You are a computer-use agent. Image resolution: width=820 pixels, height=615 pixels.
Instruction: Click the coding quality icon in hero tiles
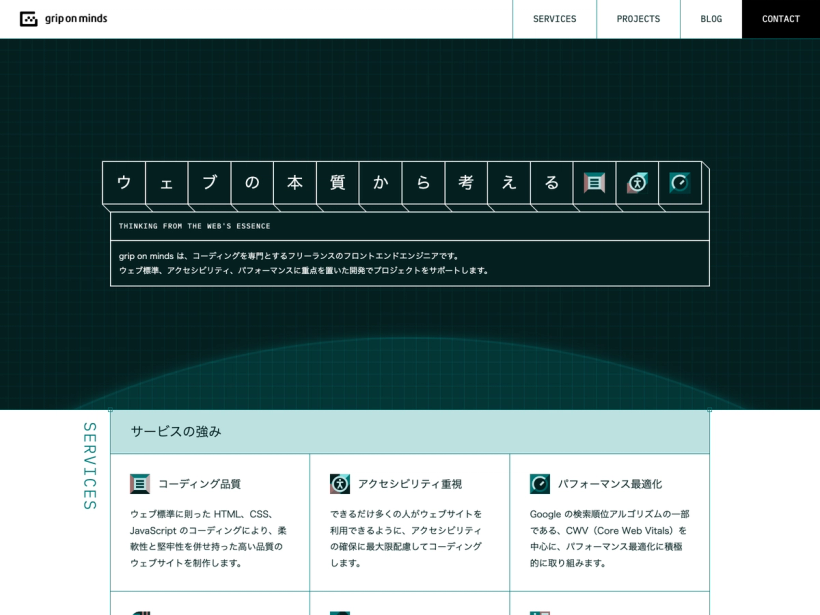(x=594, y=183)
